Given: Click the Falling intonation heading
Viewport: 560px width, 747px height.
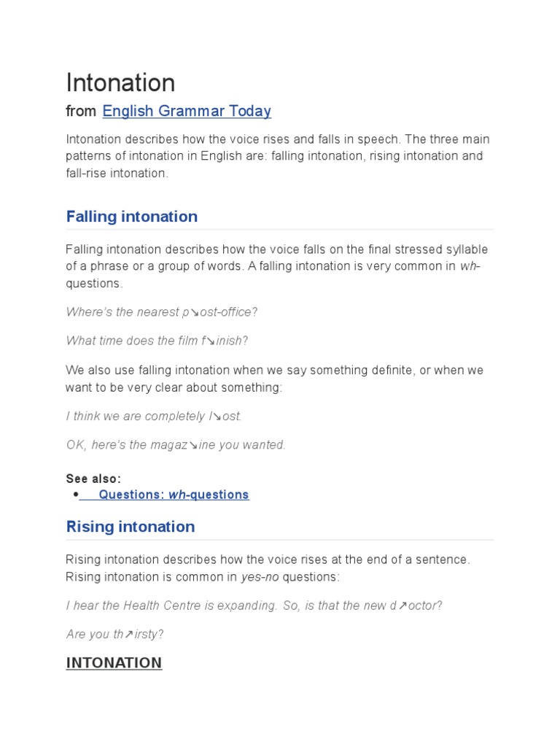Looking at the screenshot, I should (132, 216).
